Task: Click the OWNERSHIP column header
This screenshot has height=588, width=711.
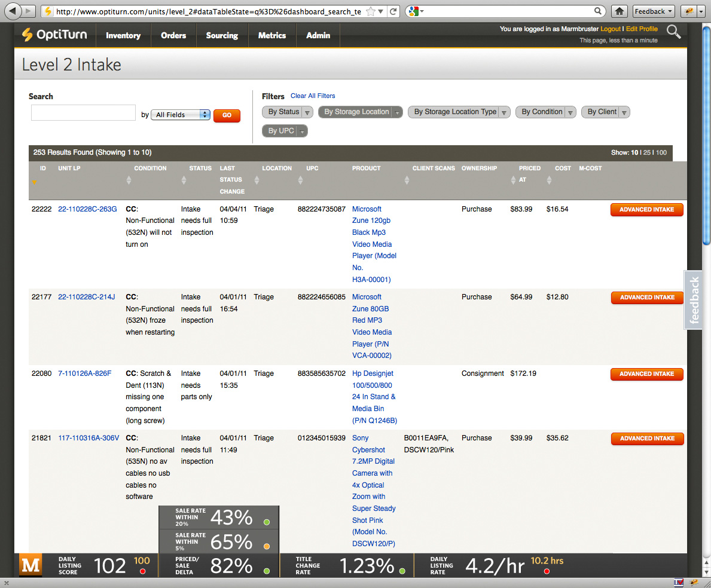Action: click(480, 168)
